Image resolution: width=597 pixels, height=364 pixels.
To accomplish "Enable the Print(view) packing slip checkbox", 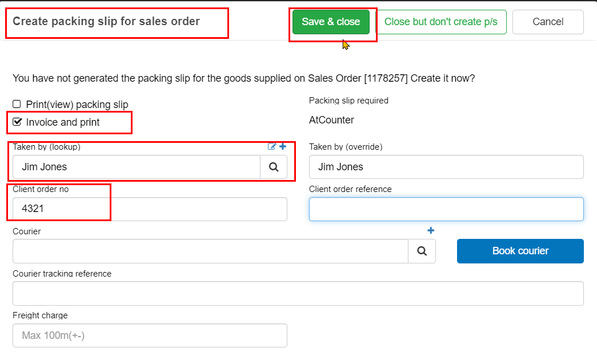I will tap(17, 104).
